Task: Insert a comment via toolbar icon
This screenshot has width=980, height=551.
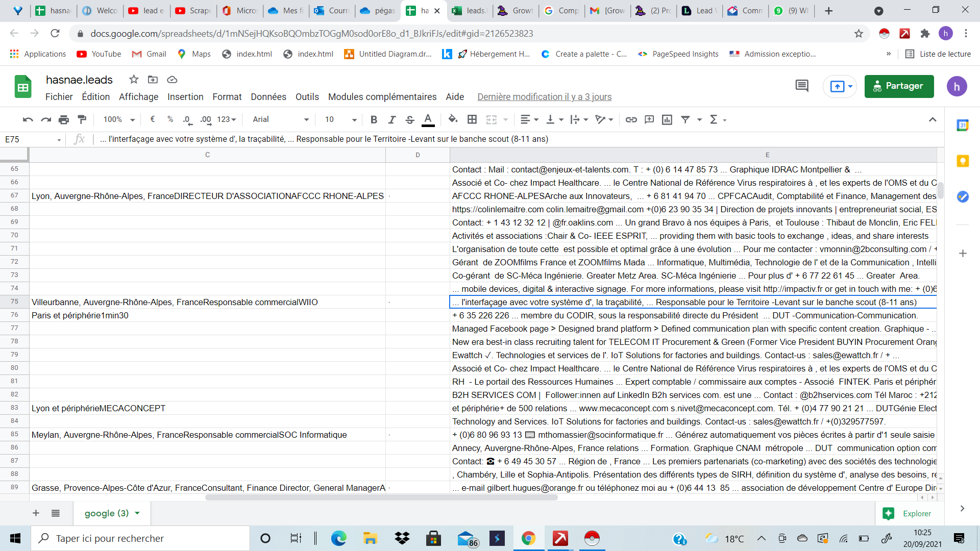Action: point(649,119)
